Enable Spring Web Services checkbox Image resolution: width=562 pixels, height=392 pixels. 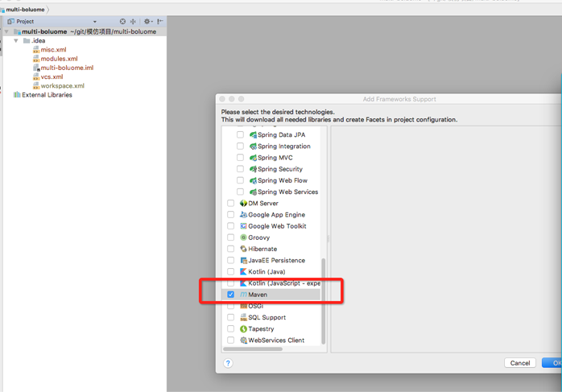pos(240,192)
